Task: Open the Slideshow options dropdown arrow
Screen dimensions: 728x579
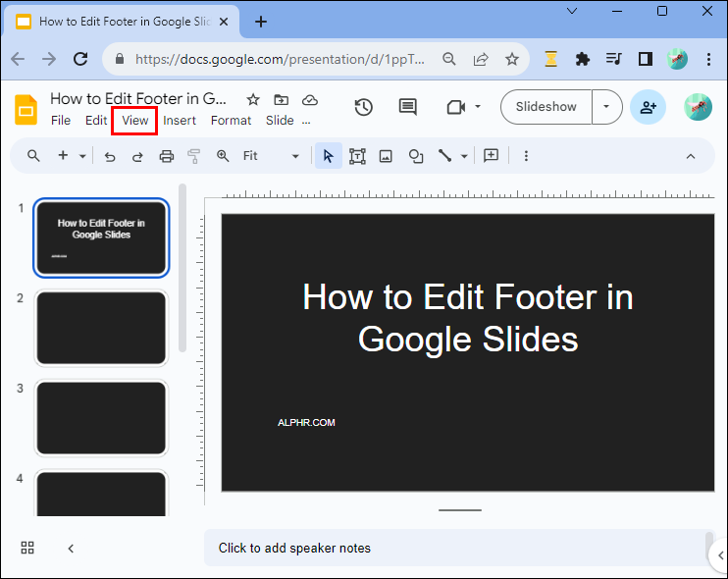Action: point(607,107)
